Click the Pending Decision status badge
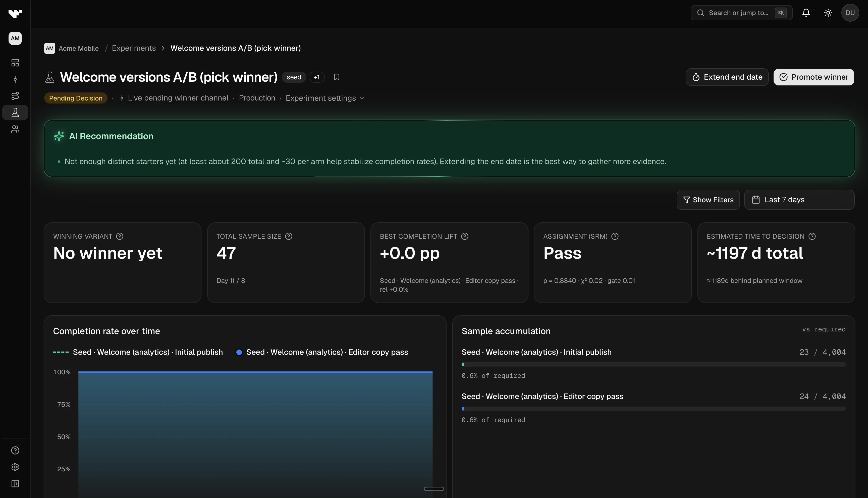Viewport: 868px width, 498px height. click(x=76, y=98)
